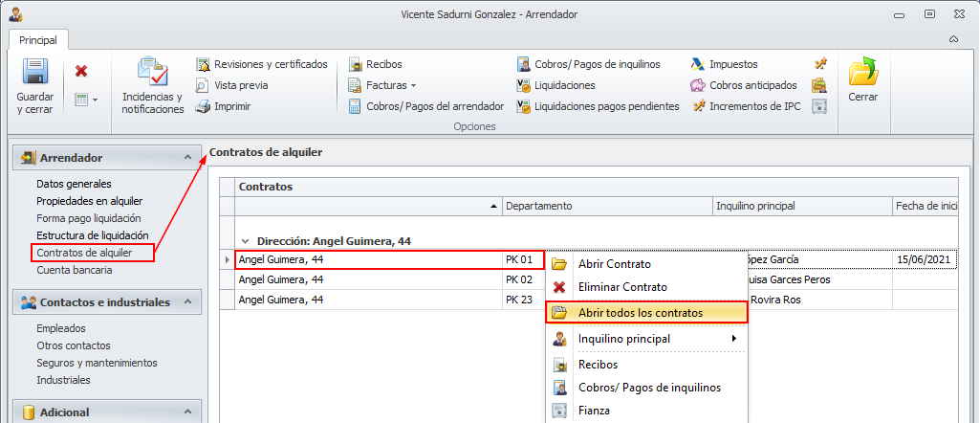
Task: Open Propiedades en alquiler sidebar link
Action: pos(89,201)
